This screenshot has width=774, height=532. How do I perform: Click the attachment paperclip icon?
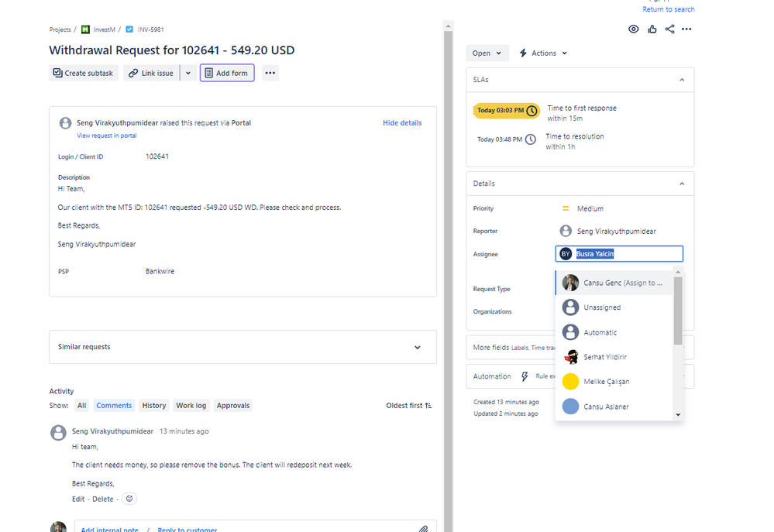coord(424,529)
